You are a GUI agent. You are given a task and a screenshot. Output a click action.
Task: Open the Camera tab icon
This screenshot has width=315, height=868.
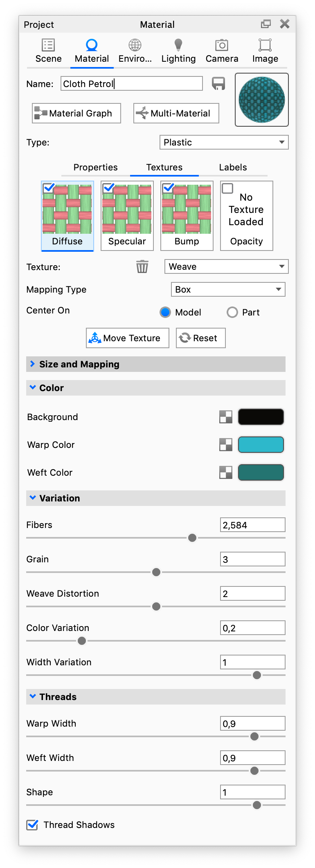point(222,45)
